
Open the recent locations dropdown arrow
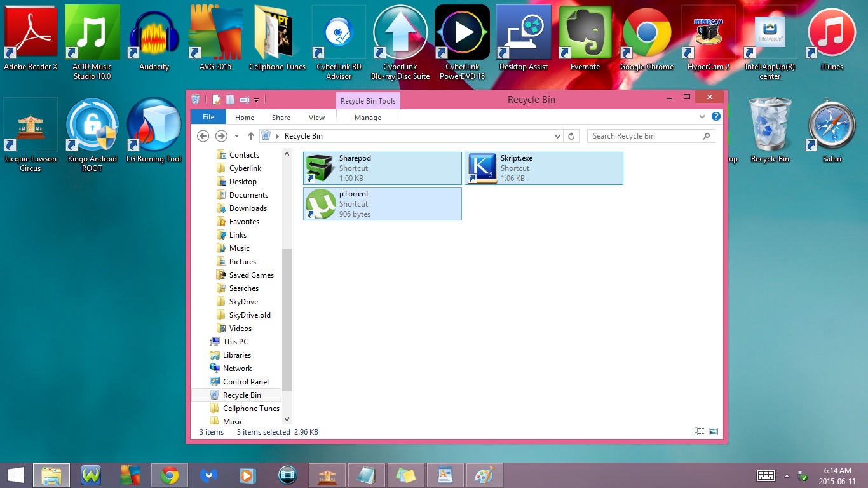pos(236,136)
